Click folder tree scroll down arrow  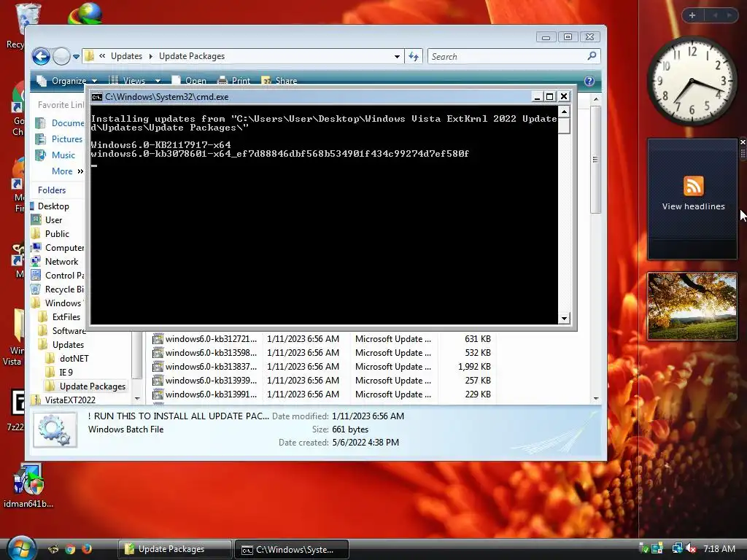click(x=137, y=399)
